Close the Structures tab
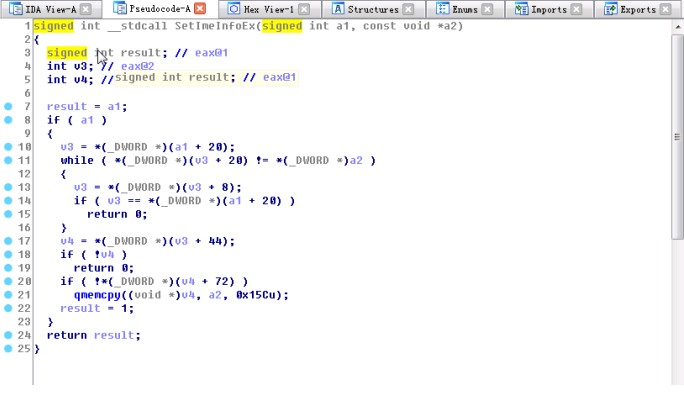 [408, 9]
